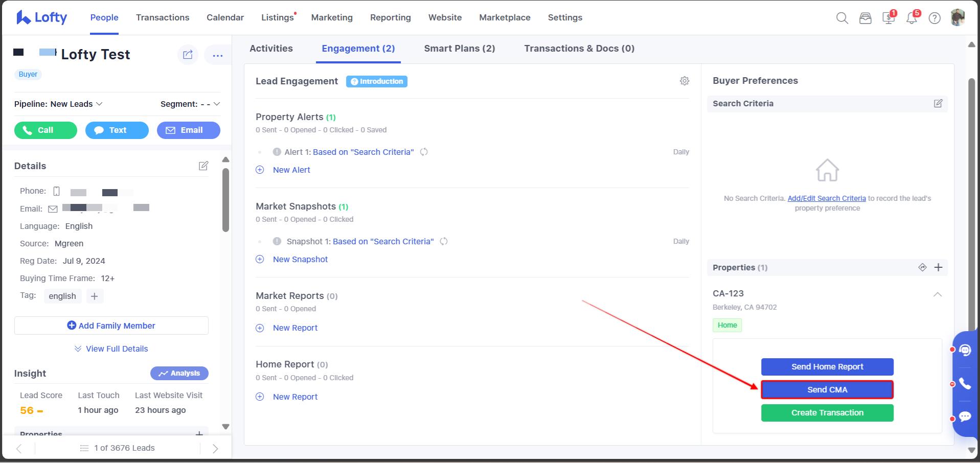
Task: Open the lead list icon in footer
Action: click(84, 448)
